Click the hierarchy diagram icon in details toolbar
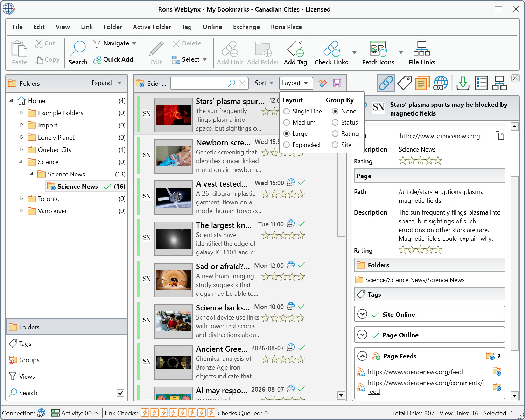 click(499, 83)
